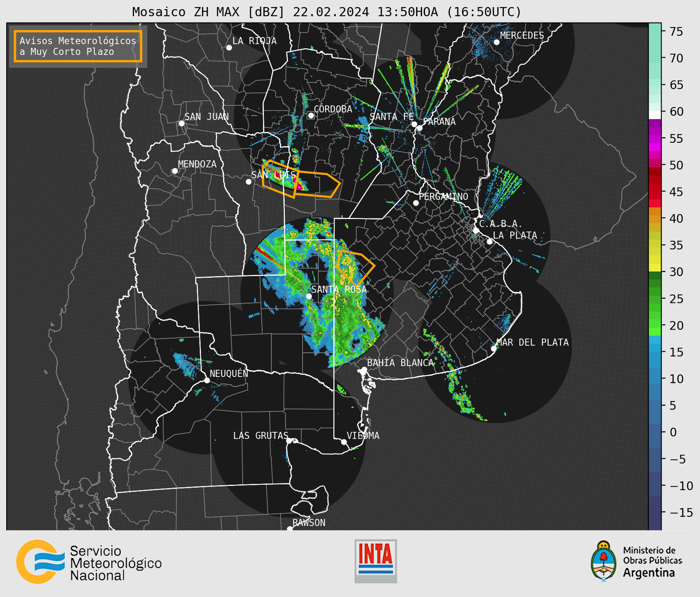Image resolution: width=700 pixels, height=597 pixels.
Task: Click the 'Servicio Meteorológico Nacional' wording
Action: coord(116,563)
